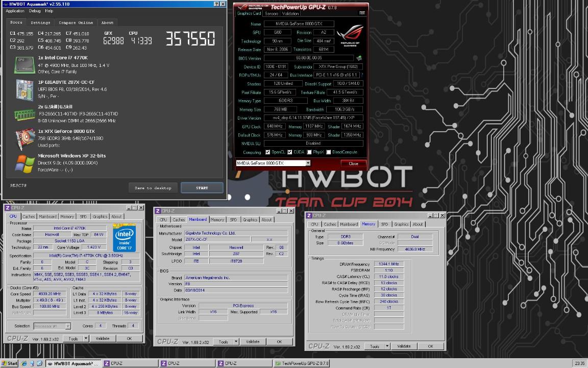Open the Validation tab in GPU-Z
588x368 pixels.
[x=290, y=13]
